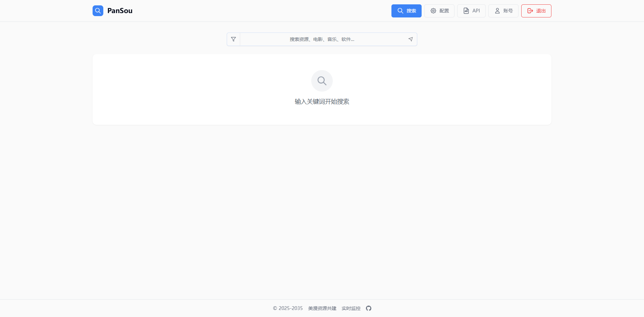
Task: Click the PanSou logo icon
Action: (x=98, y=11)
